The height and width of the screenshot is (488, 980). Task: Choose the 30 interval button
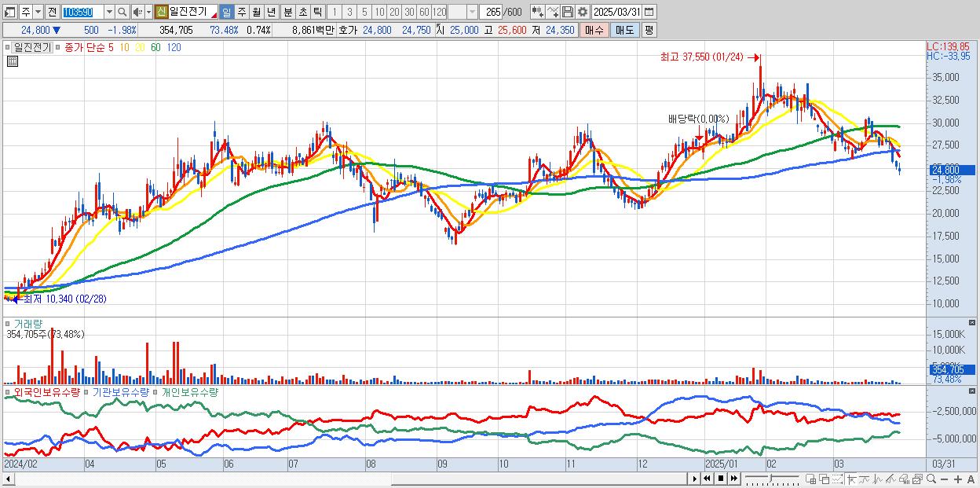pyautogui.click(x=409, y=12)
